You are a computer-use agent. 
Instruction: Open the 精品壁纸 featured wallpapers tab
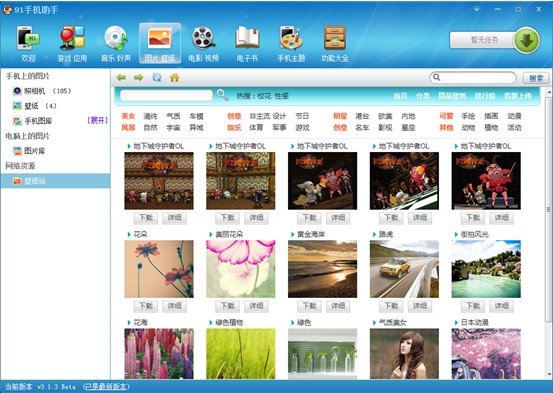[452, 96]
